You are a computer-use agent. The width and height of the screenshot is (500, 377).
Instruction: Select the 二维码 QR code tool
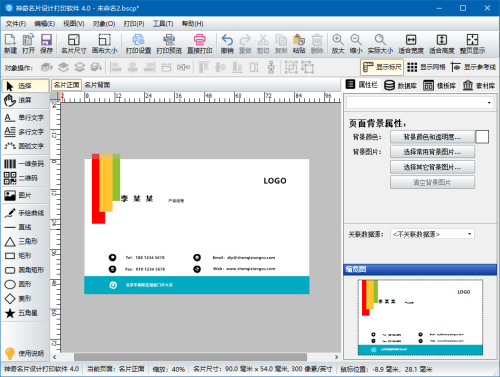[x=25, y=178]
